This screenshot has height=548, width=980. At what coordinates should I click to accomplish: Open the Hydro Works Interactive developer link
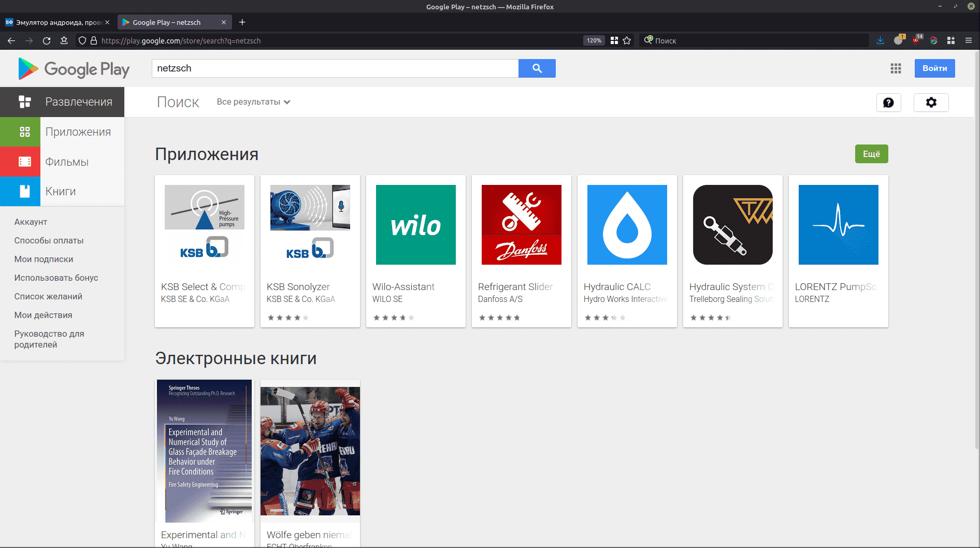(x=626, y=299)
